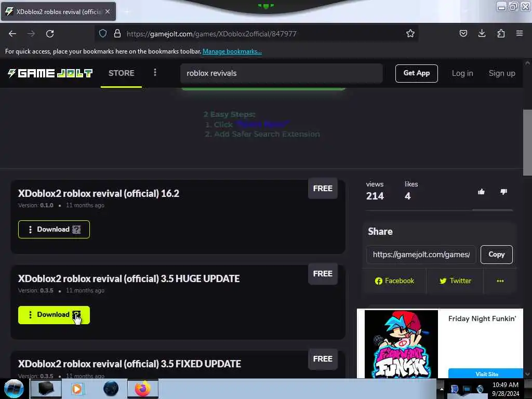Click the Friday Night Funkin' ad title

tap(482, 318)
